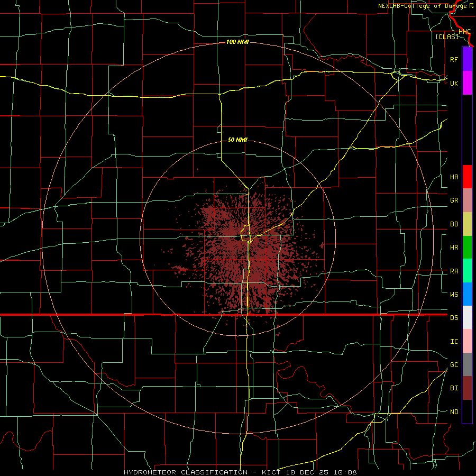Click the dusty pink GR legend swatch

467,200
